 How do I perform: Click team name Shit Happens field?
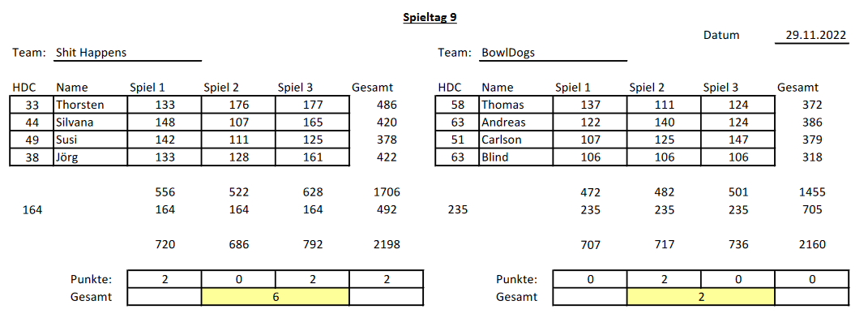[128, 54]
